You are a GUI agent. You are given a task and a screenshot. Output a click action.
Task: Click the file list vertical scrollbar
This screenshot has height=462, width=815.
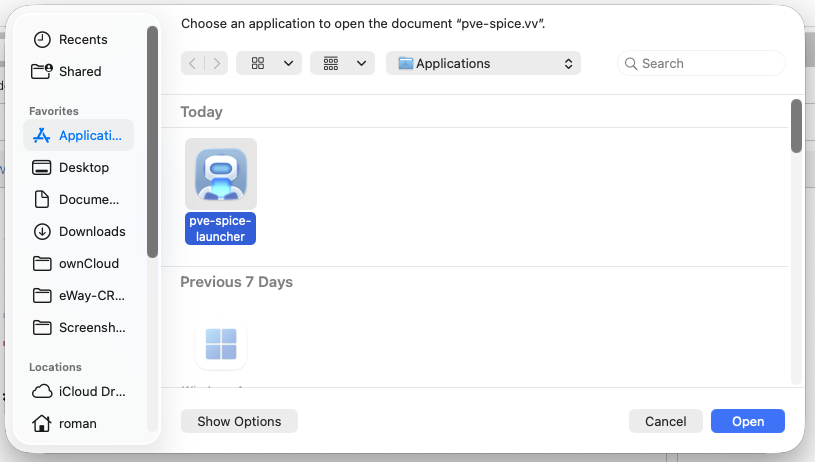click(796, 125)
